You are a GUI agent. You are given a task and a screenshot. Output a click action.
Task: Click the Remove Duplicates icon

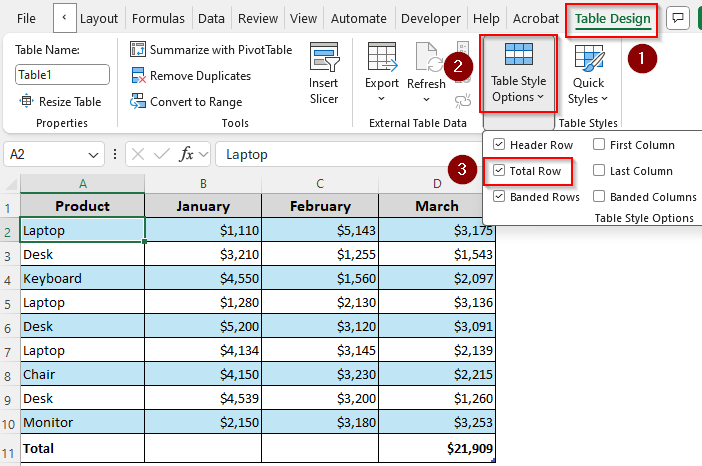pos(138,75)
